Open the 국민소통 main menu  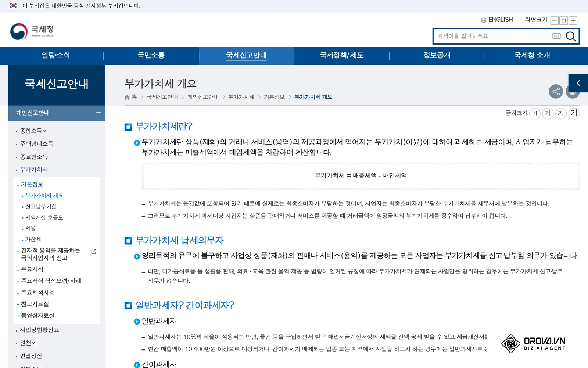[x=151, y=55]
